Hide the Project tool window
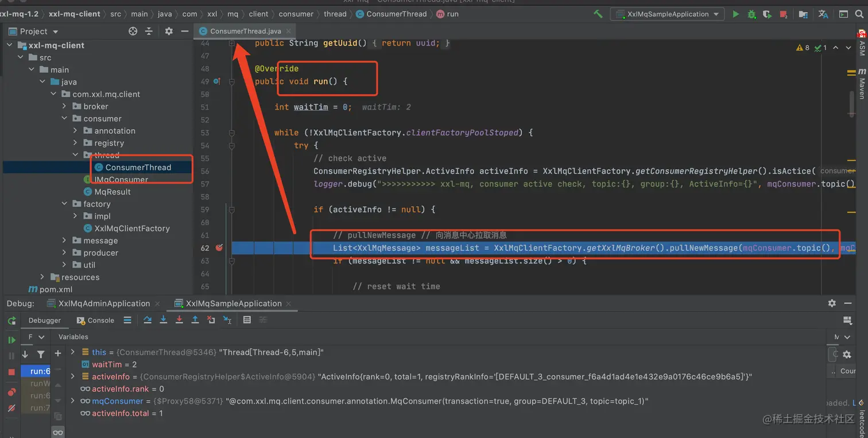 184,31
